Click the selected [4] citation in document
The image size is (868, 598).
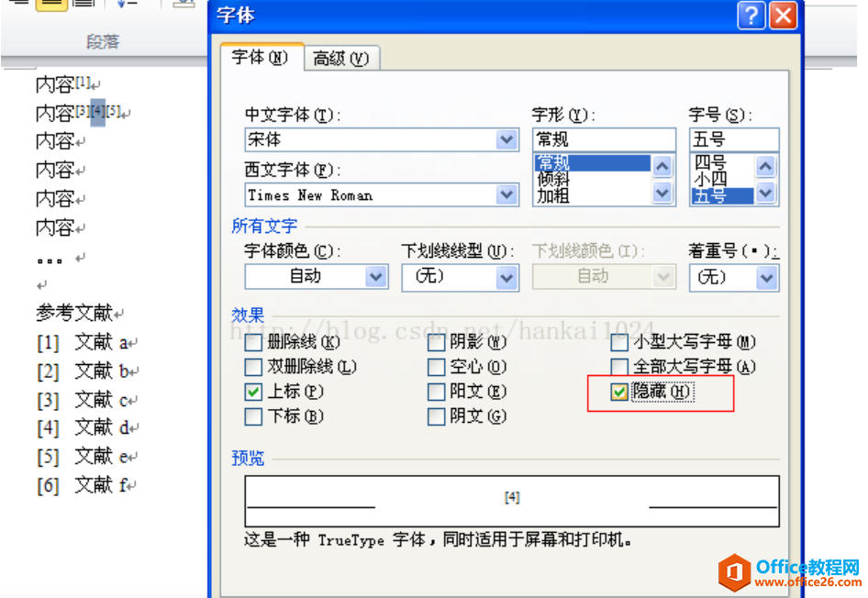98,111
